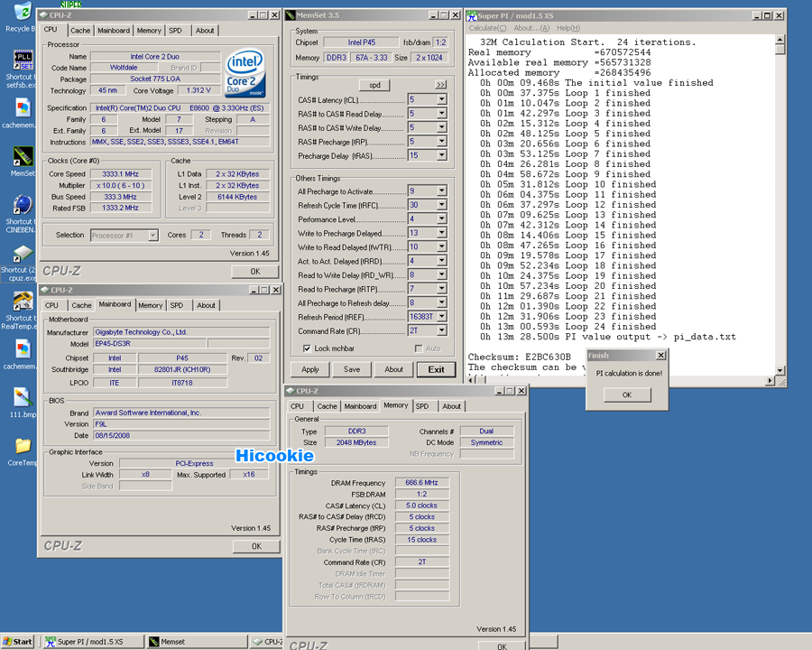Go to CPU tab in the CPU-Z Memory window
This screenshot has height=650, width=812.
point(297,406)
